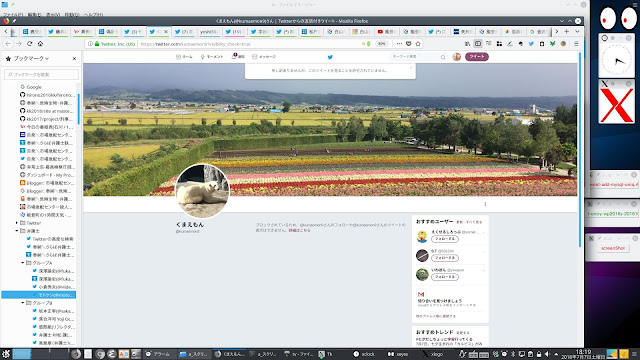The width and height of the screenshot is (640, 360).
Task: Click the blue Twitter bird extension icon
Action: tap(531, 44)
